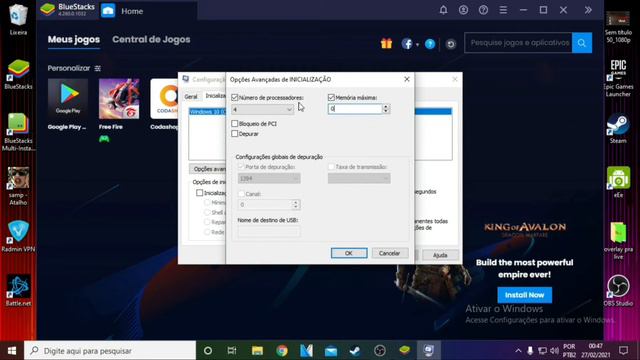Open the Lixeira recycle bin desktop icon
This screenshot has width=640, height=360.
click(x=18, y=20)
